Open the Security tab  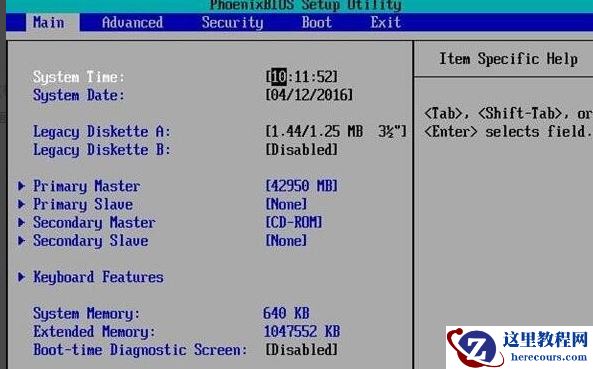[x=232, y=23]
